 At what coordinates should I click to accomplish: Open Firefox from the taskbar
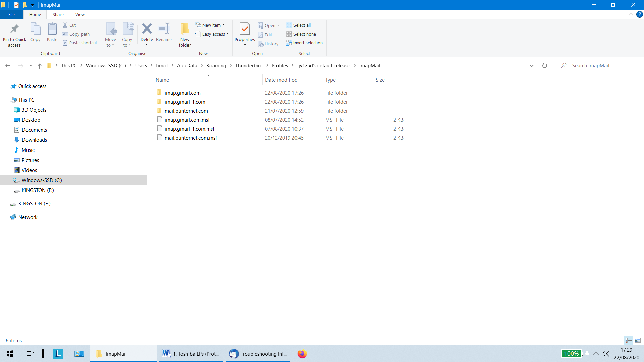(302, 354)
